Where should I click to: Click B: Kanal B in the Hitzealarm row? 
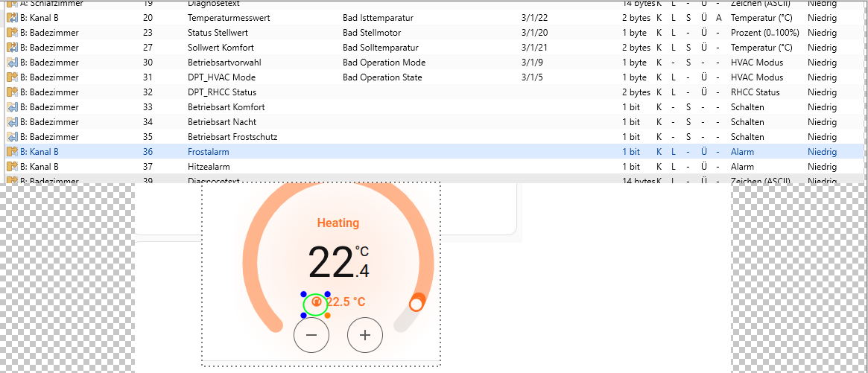[x=39, y=166]
